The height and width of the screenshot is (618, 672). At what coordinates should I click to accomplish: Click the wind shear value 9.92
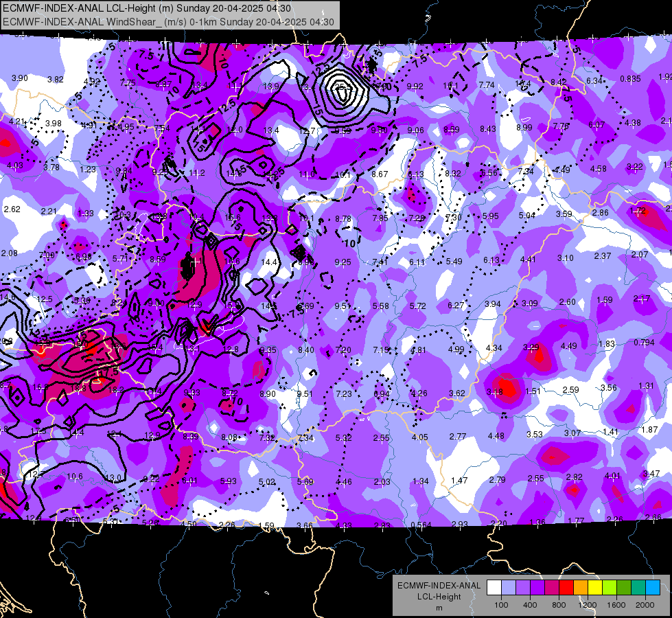pyautogui.click(x=415, y=87)
